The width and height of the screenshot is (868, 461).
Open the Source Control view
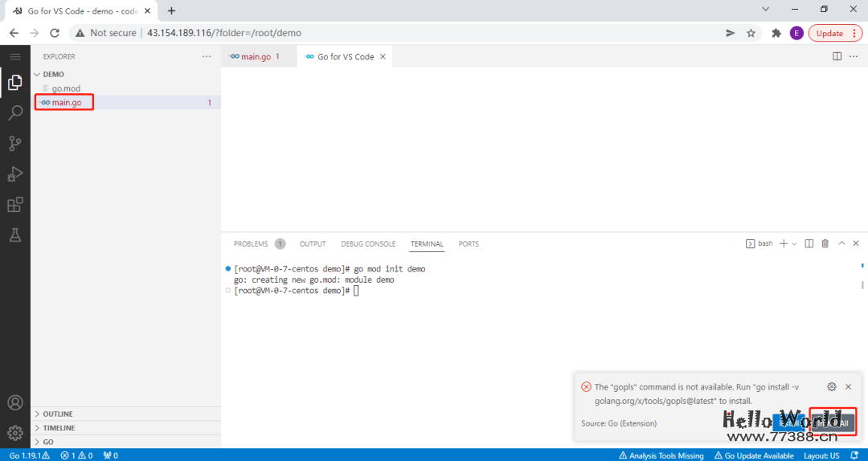[x=14, y=144]
